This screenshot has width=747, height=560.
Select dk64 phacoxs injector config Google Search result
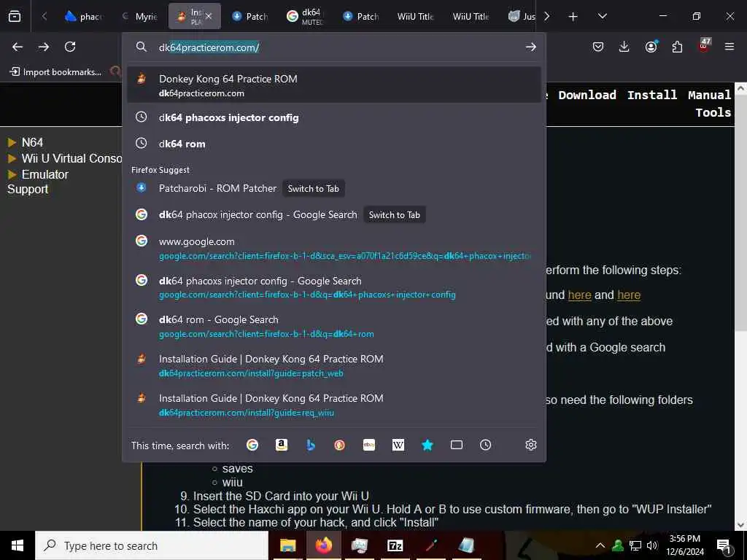tap(334, 287)
